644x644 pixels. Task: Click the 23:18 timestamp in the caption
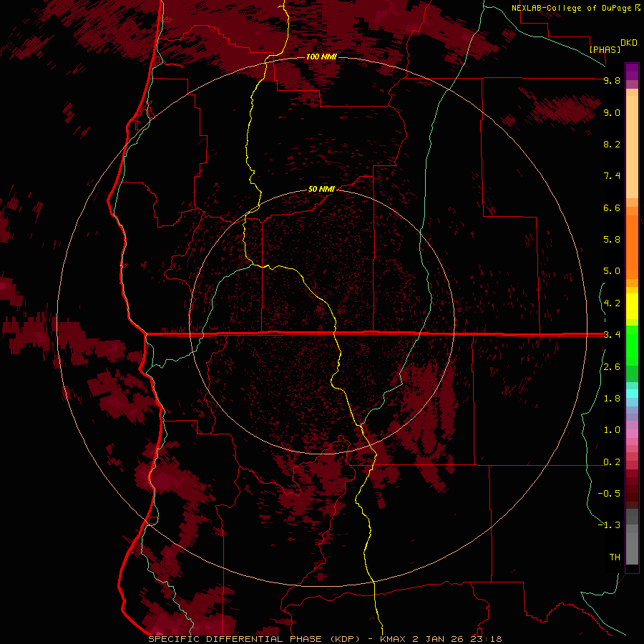[487, 639]
